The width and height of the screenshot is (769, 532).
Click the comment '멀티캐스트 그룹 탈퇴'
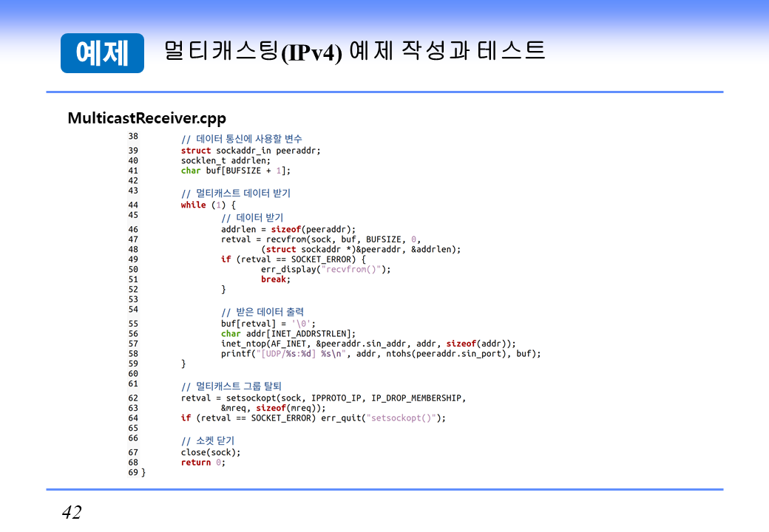231,386
